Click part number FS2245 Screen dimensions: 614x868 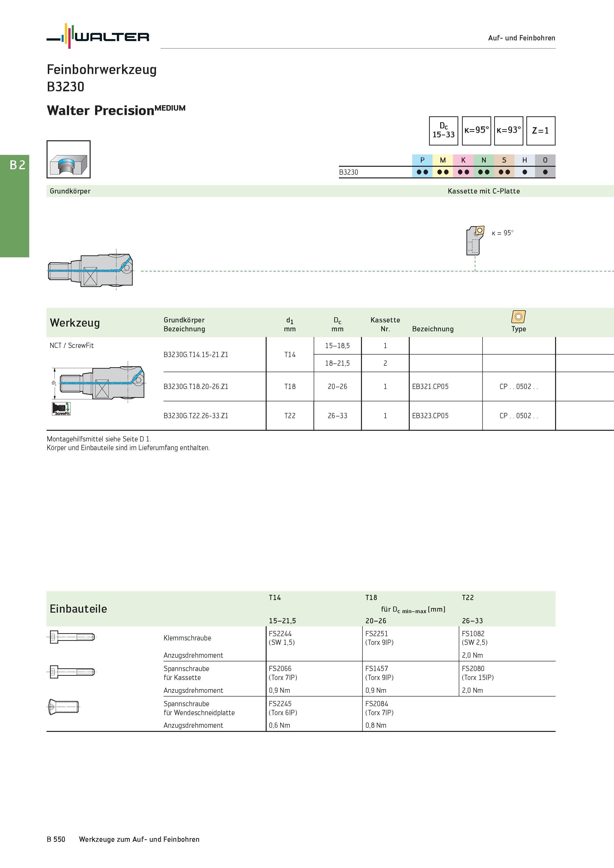[280, 703]
